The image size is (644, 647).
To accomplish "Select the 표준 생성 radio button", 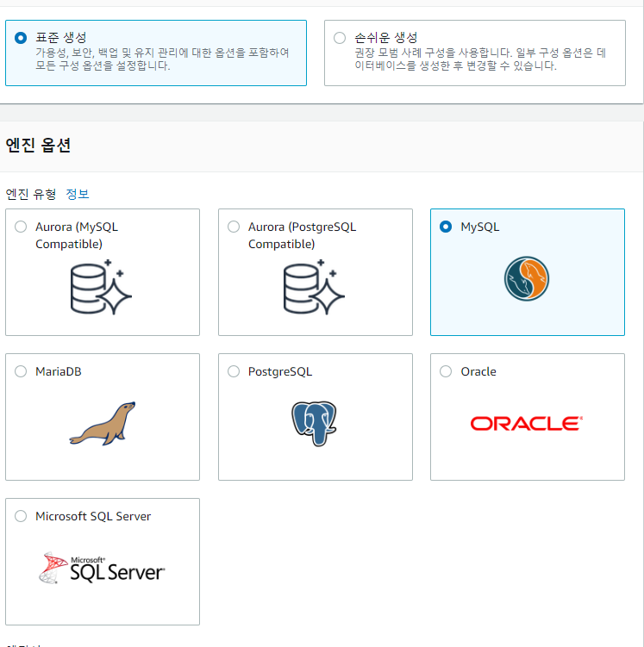I will coord(21,38).
